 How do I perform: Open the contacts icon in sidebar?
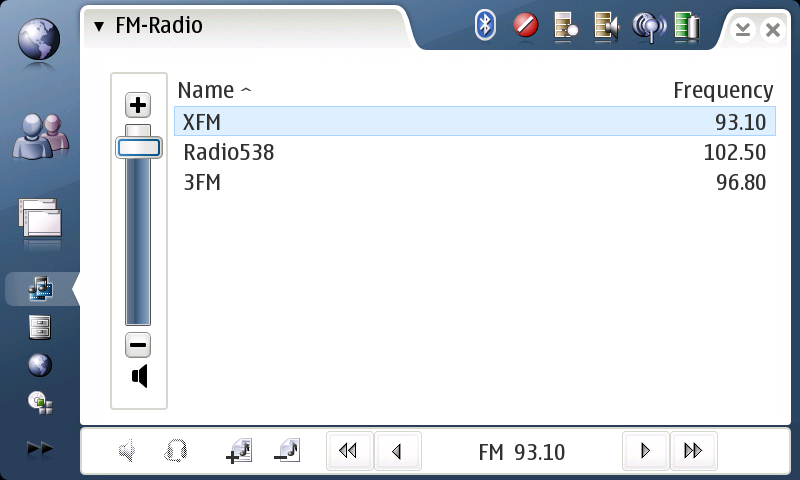(x=40, y=135)
